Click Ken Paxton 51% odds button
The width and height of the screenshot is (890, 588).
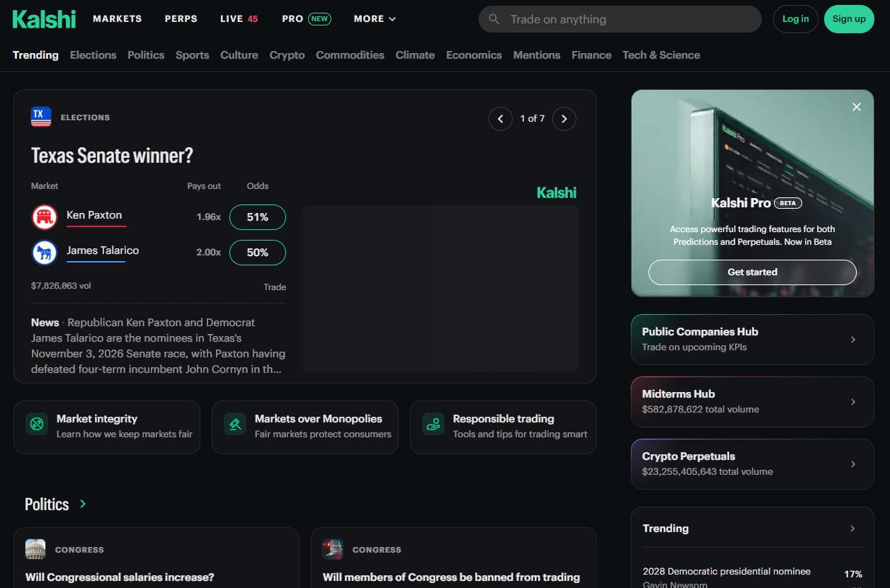point(258,217)
